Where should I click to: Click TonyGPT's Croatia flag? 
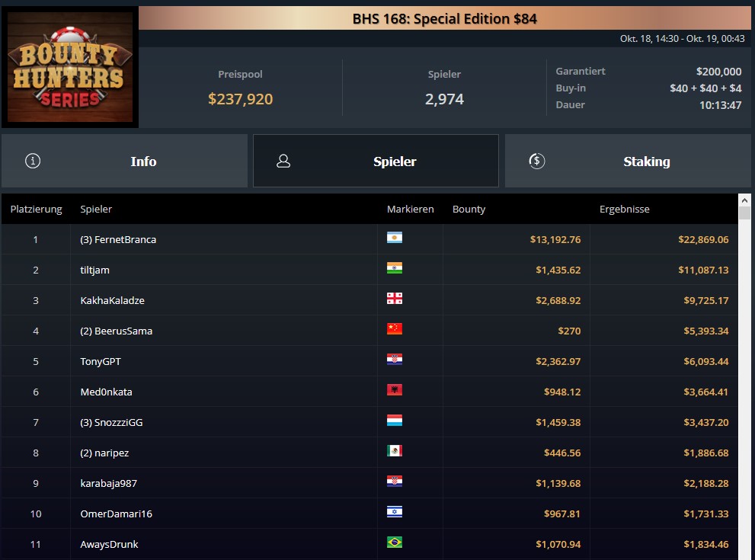(395, 360)
